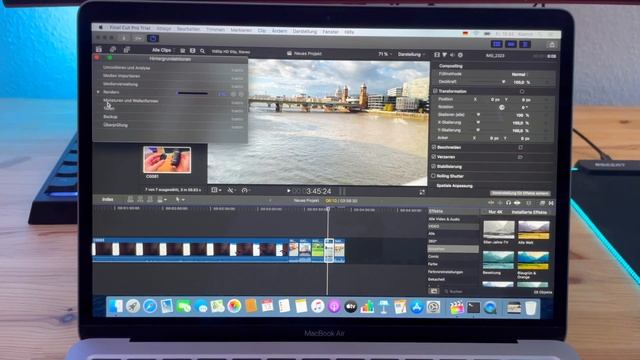Show the libraries sidebar icon
This screenshot has height=360, width=640.
(99, 49)
